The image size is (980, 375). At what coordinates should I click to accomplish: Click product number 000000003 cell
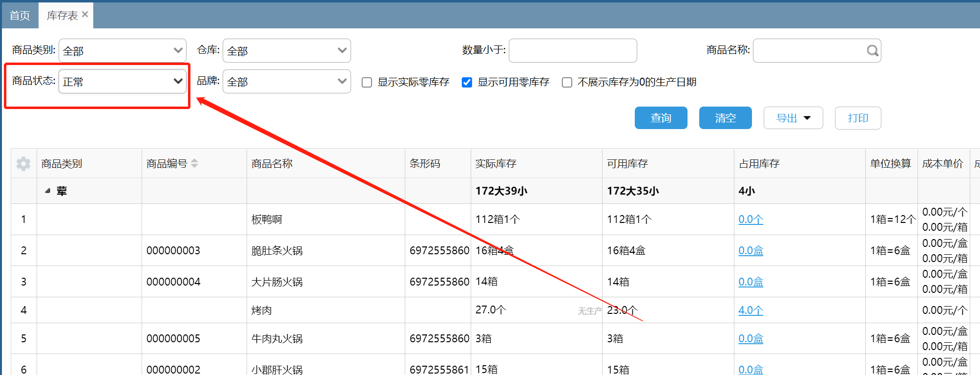[x=194, y=251]
